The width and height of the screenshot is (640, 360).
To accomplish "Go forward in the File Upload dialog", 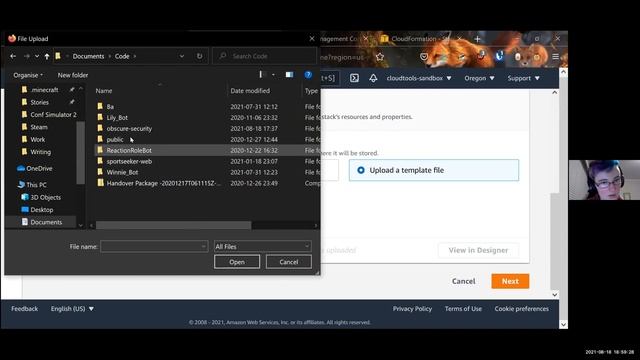I will click(x=27, y=56).
